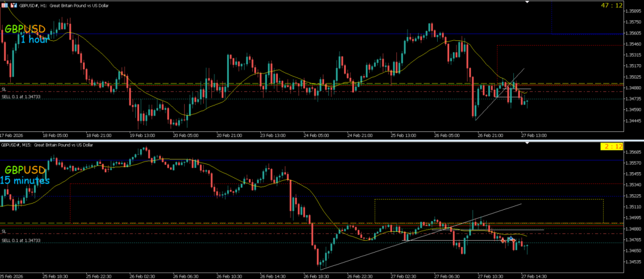644x279 pixels.
Task: Click the candlestick icon in H1 chart header
Action: tap(14, 4)
